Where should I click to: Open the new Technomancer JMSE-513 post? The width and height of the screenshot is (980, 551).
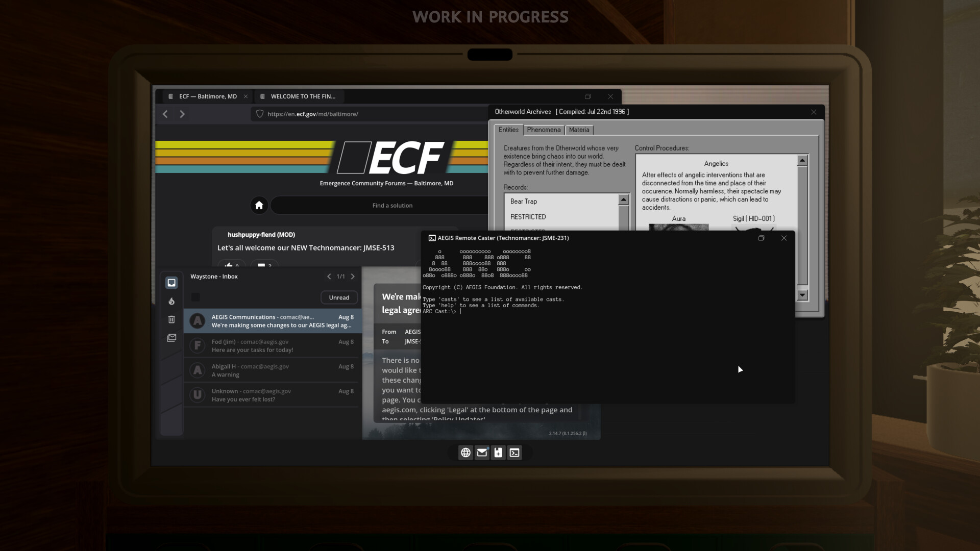pos(306,248)
